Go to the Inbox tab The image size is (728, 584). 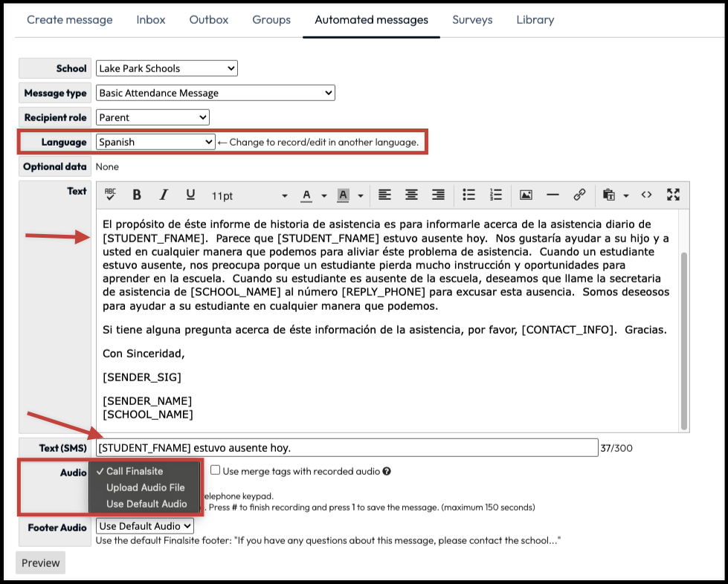[150, 20]
